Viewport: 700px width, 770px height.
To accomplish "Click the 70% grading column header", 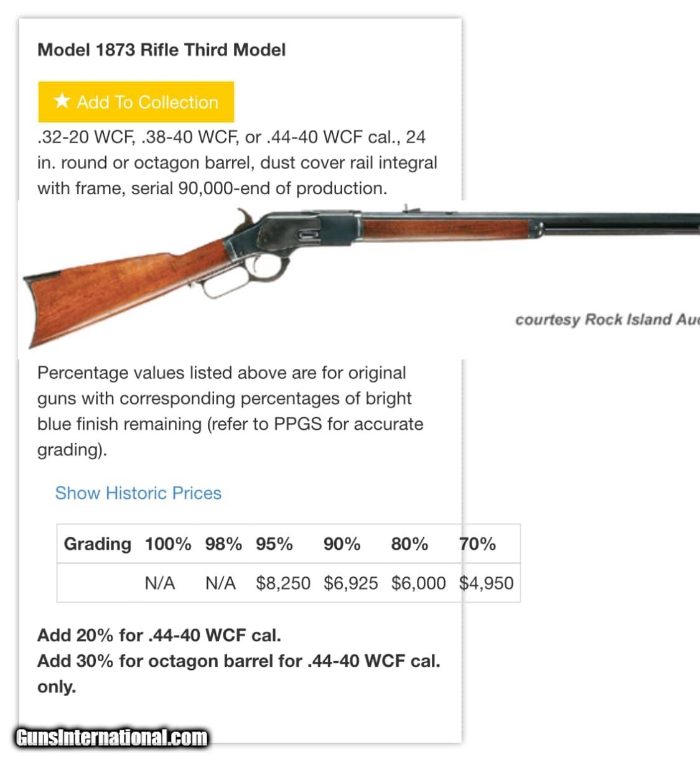I will pos(477,544).
